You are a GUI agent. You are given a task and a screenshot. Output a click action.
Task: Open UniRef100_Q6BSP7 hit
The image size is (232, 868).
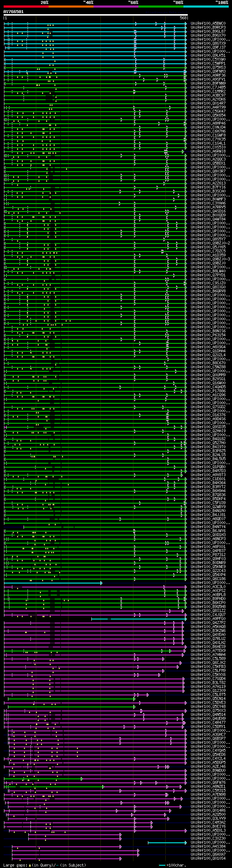coord(208,739)
